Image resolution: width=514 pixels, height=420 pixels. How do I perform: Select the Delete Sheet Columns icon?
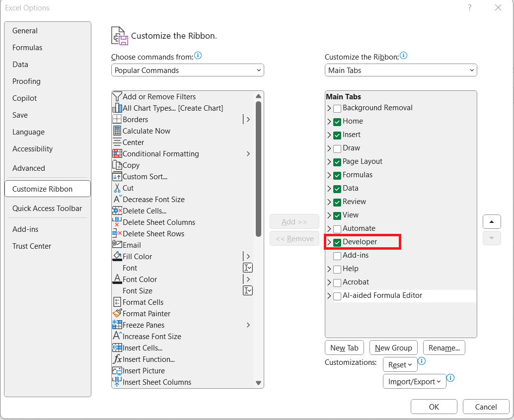pyautogui.click(x=117, y=222)
